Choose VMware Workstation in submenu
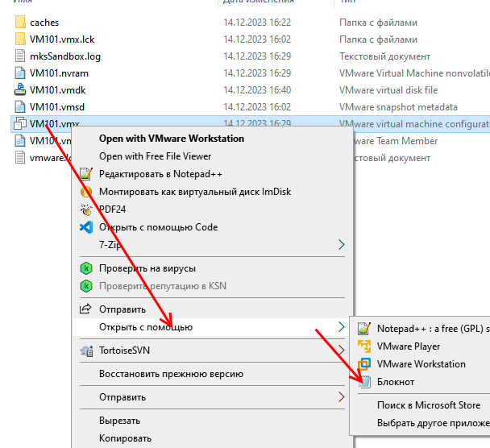Image resolution: width=490 pixels, height=448 pixels. 421,364
